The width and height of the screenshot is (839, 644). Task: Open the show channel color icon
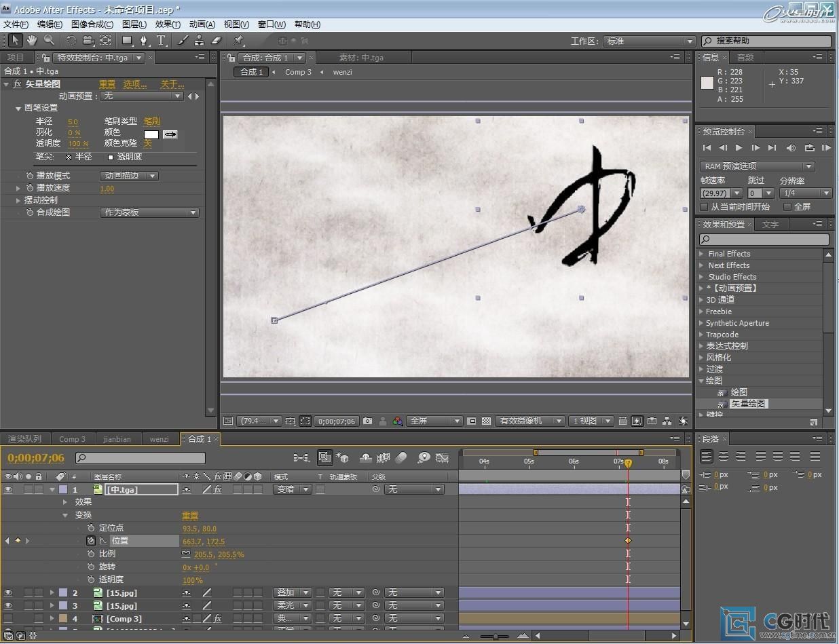pos(398,421)
